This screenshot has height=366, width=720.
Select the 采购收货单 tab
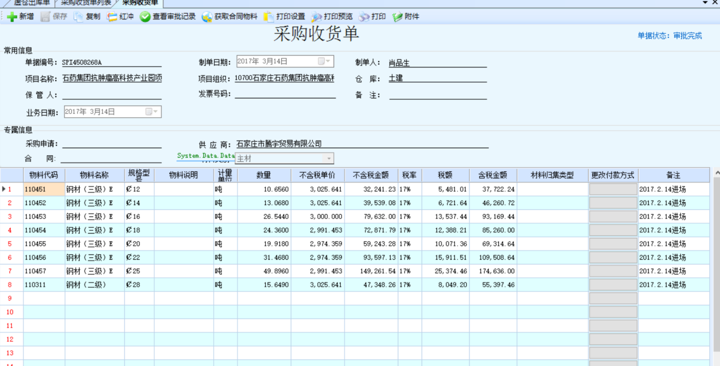tap(140, 3)
